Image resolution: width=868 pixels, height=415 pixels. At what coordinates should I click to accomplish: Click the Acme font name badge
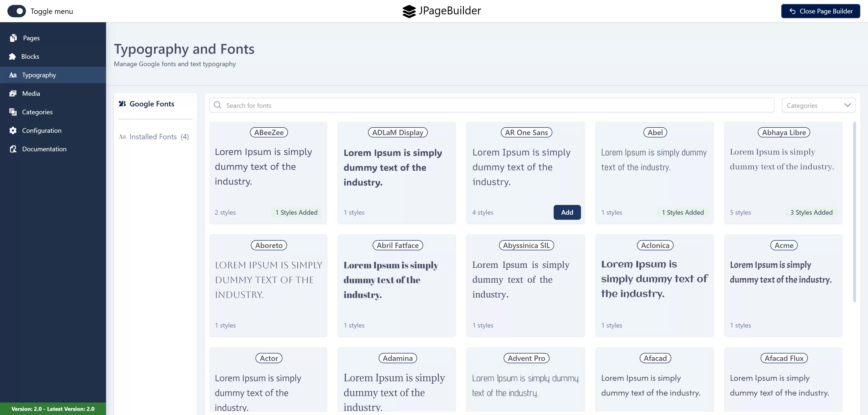tap(784, 246)
